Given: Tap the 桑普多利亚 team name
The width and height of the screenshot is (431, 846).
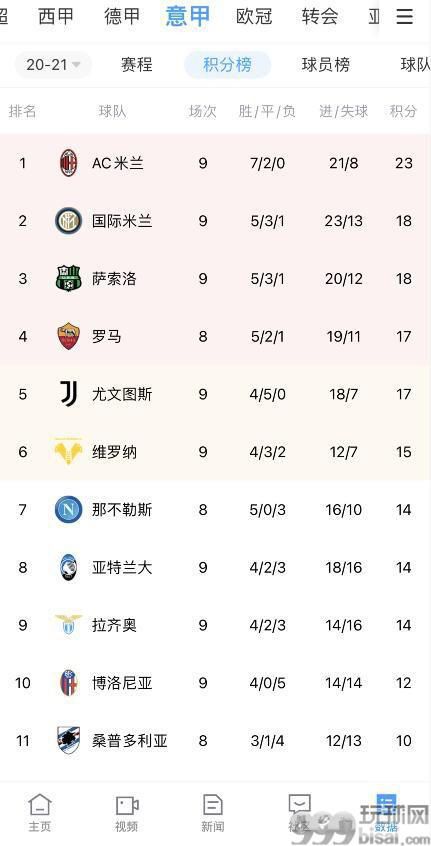Looking at the screenshot, I should coord(130,741).
